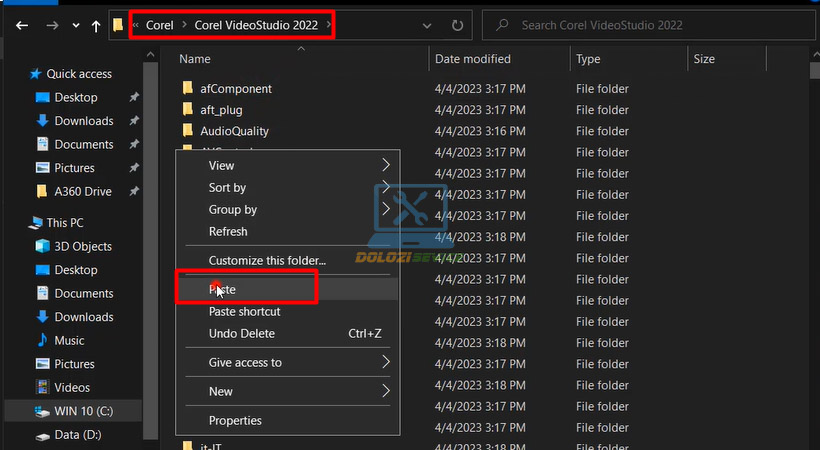Click the File folder type of AudioQuality
The height and width of the screenshot is (450, 820).
click(x=602, y=131)
